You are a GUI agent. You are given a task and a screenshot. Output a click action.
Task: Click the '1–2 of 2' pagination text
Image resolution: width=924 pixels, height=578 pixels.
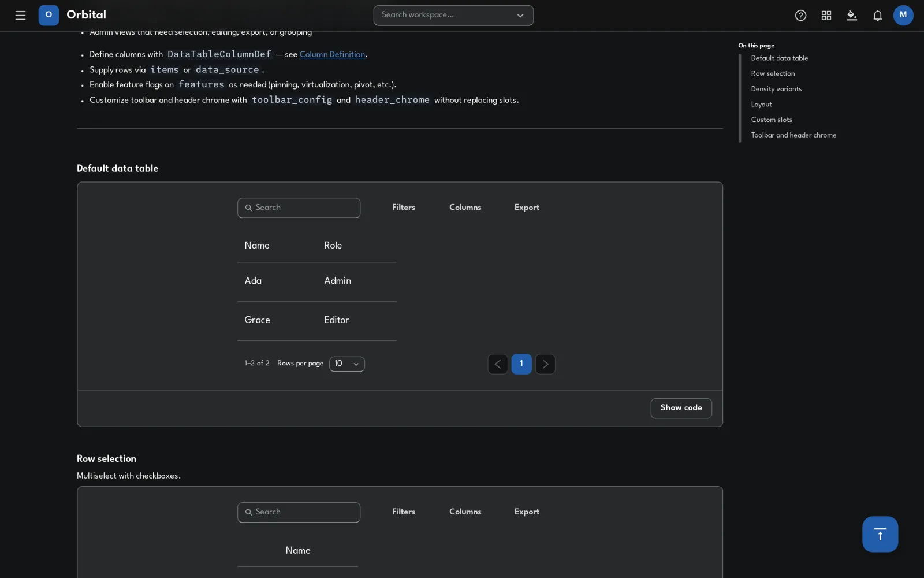pos(257,364)
